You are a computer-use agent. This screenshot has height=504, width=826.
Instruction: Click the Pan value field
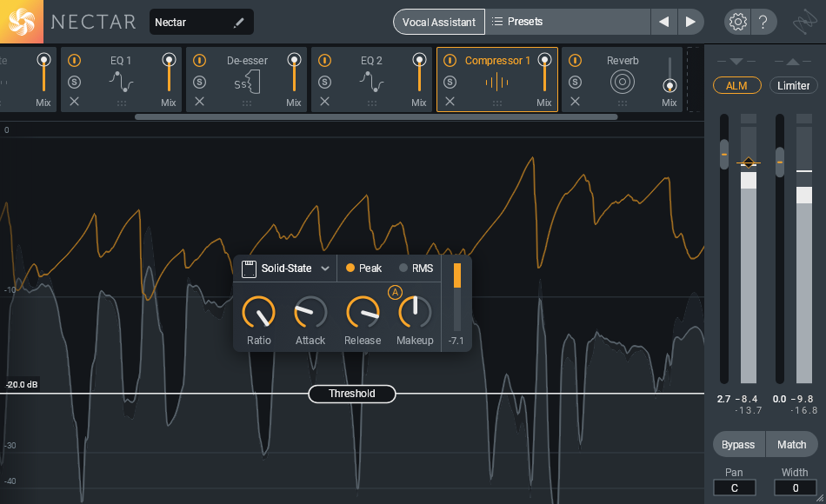735,487
